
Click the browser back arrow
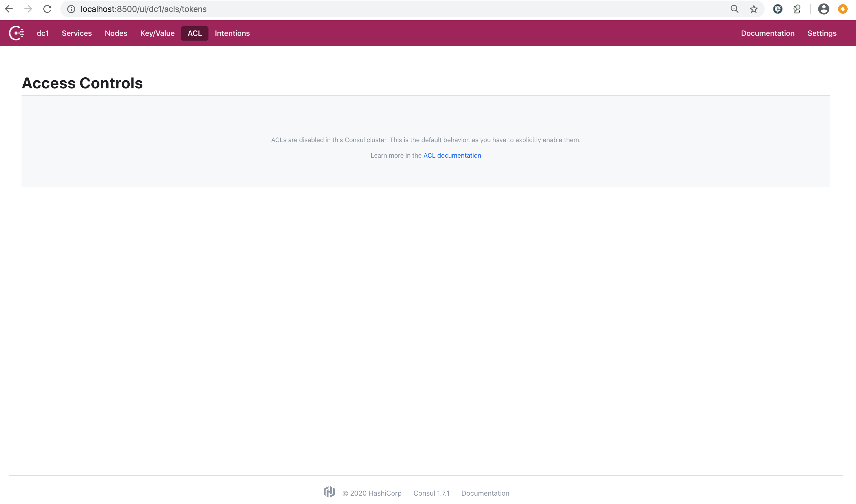pyautogui.click(x=9, y=9)
